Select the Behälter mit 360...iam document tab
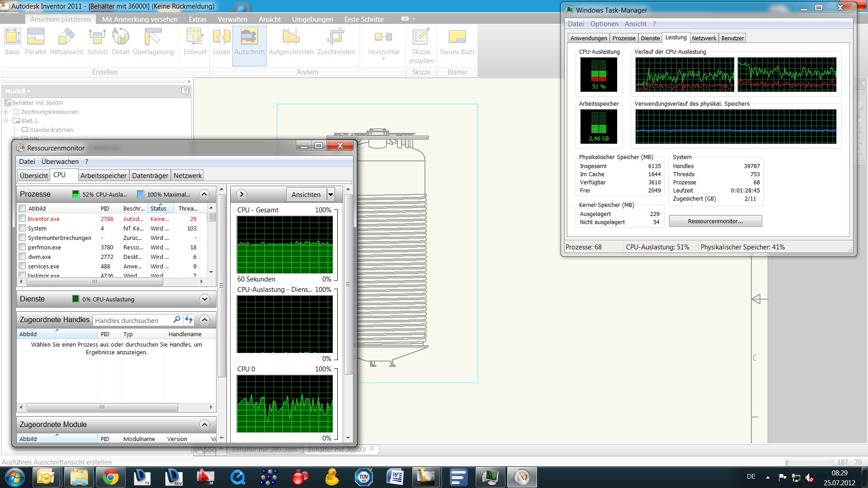 point(264,449)
